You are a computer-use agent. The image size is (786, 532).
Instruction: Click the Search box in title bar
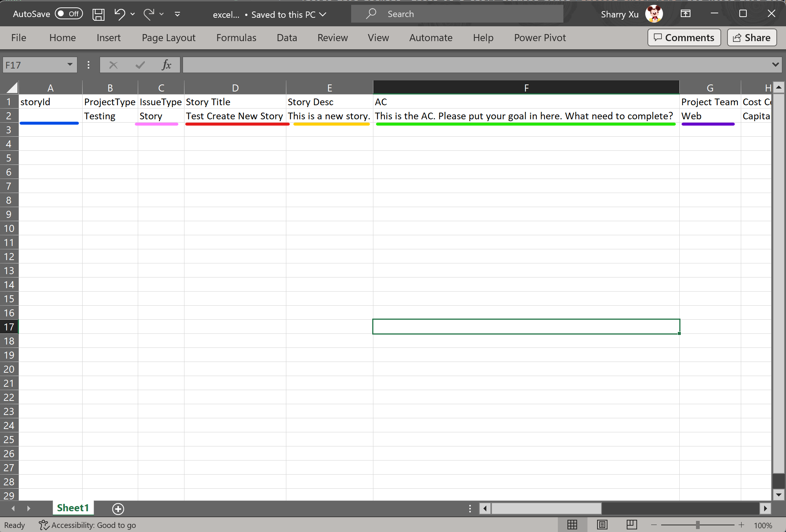tap(457, 14)
